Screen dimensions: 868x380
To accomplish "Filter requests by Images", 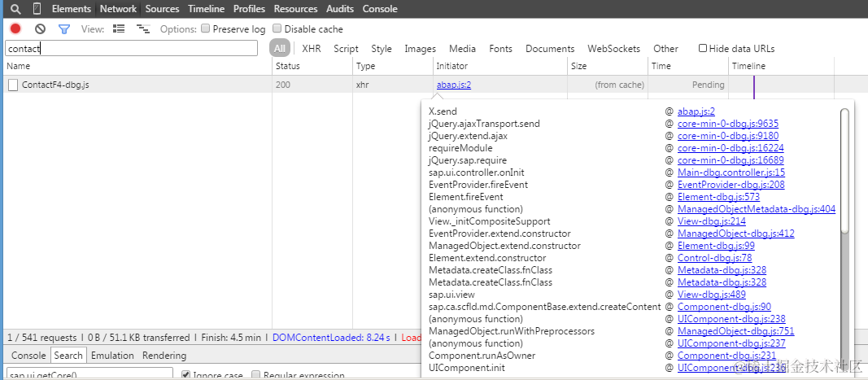I will tap(420, 49).
